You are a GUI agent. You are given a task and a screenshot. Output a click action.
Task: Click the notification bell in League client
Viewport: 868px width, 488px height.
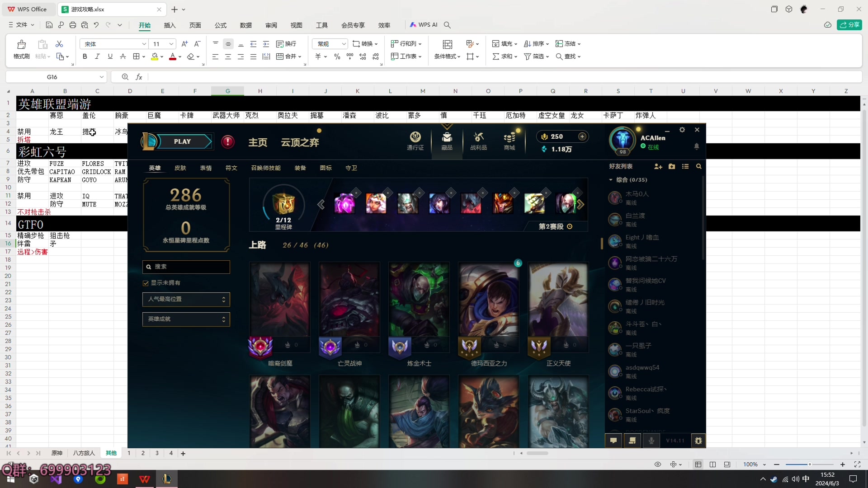coord(697,146)
